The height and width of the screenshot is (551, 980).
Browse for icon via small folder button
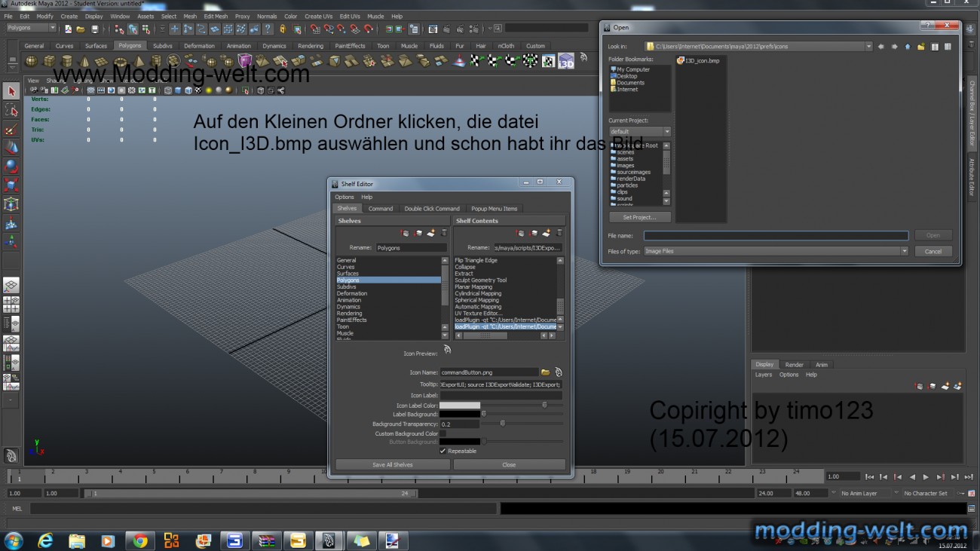(545, 372)
